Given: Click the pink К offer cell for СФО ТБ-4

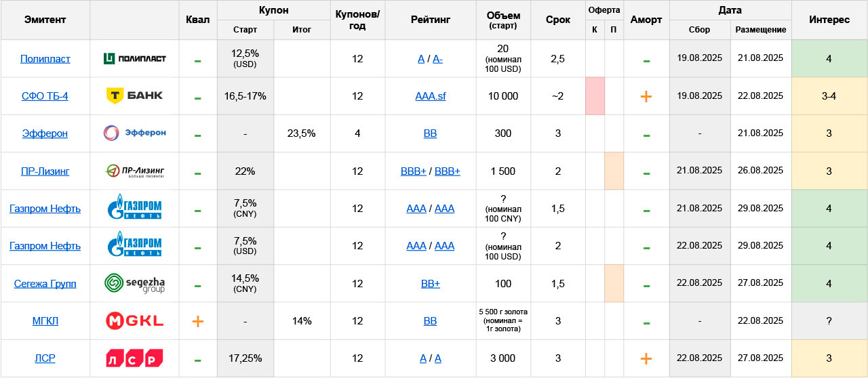Looking at the screenshot, I should [595, 96].
